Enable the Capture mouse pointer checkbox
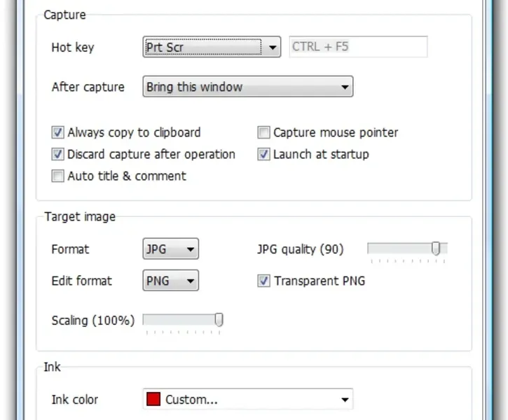Viewport: 508px width, 420px height. coord(263,132)
